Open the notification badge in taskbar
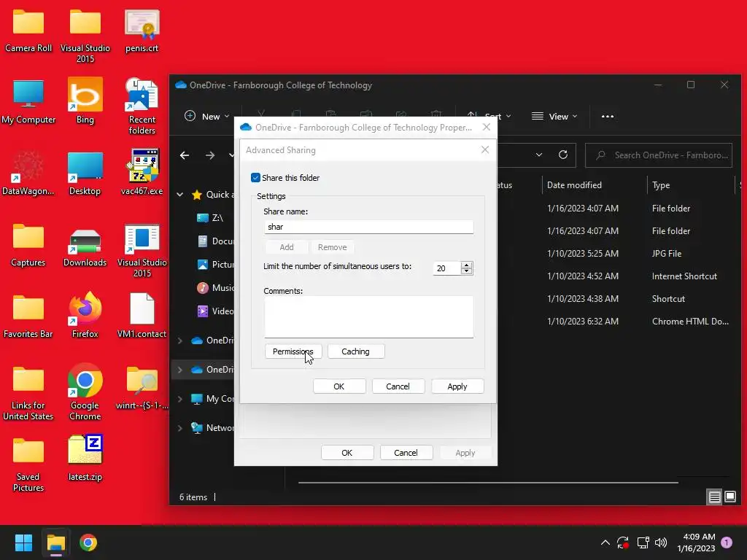This screenshot has width=747, height=560. [727, 542]
